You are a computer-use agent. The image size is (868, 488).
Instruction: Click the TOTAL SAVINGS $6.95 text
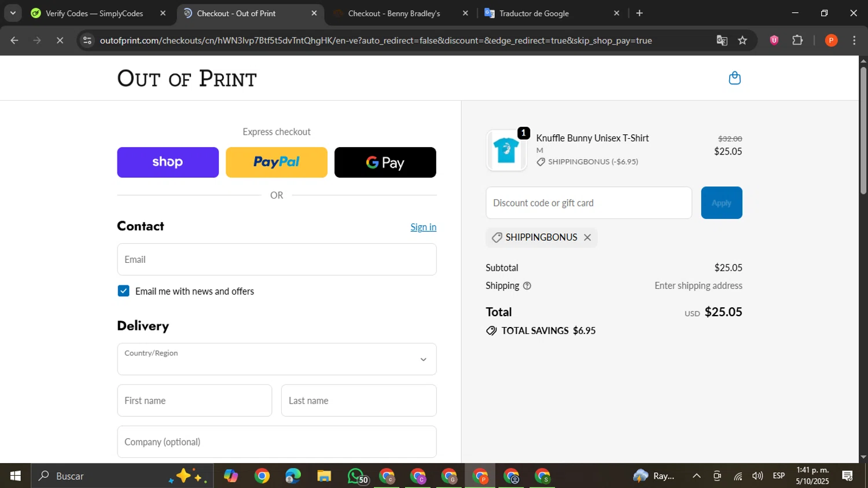[x=541, y=331]
